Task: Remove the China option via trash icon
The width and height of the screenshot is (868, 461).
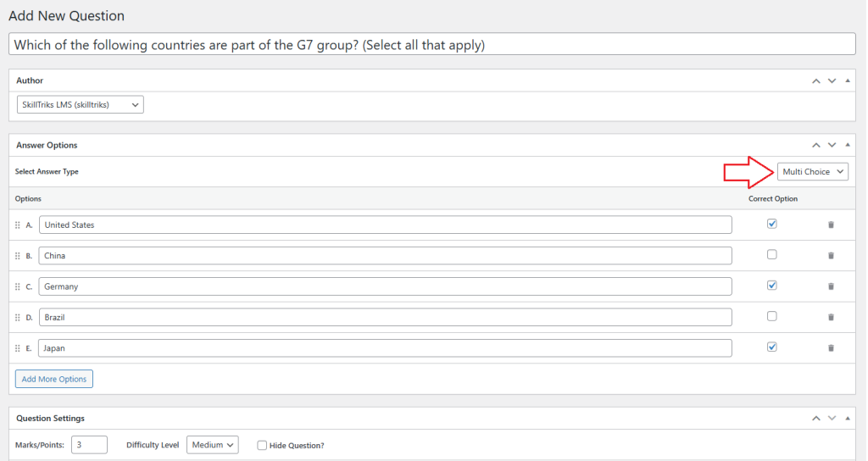Action: tap(831, 255)
